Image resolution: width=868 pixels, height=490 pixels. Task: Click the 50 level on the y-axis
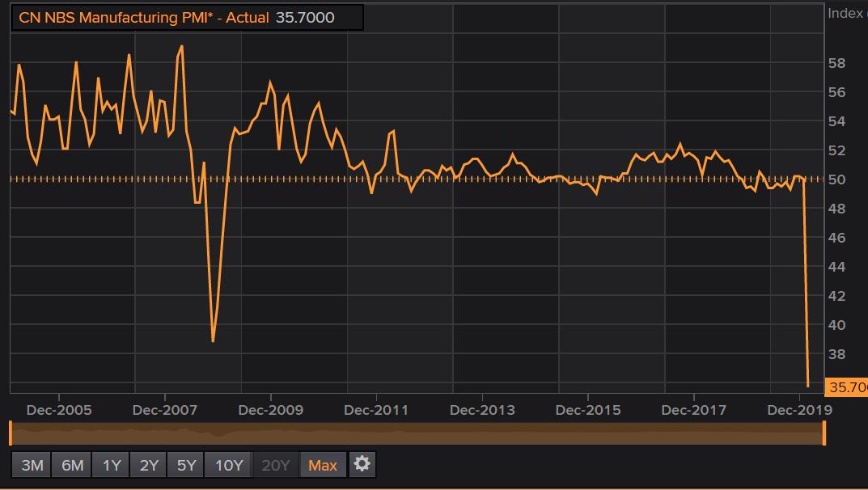837,180
